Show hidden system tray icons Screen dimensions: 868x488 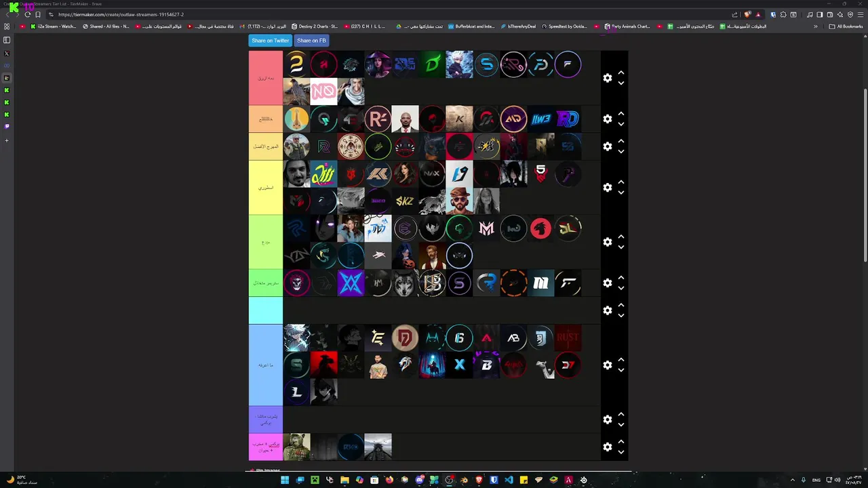(791, 480)
